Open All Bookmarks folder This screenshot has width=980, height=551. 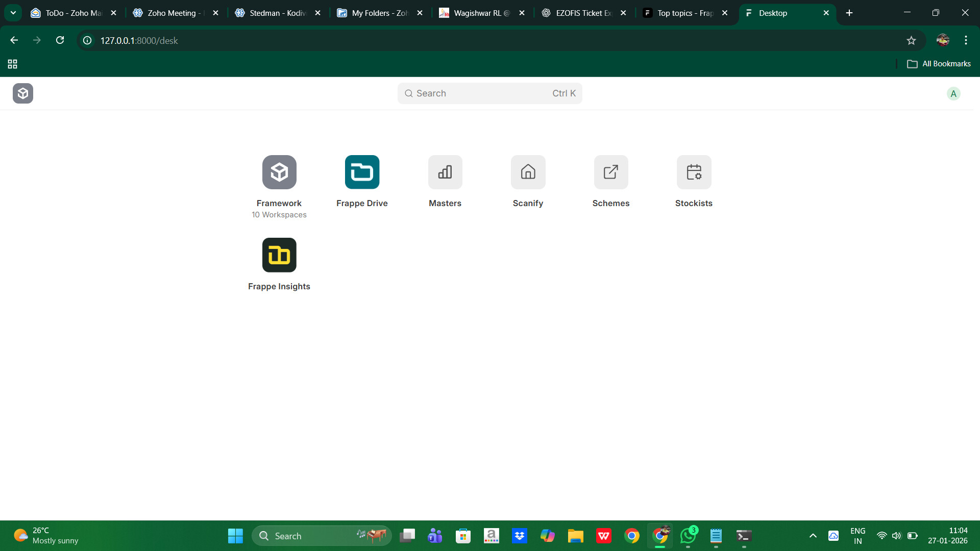point(939,64)
